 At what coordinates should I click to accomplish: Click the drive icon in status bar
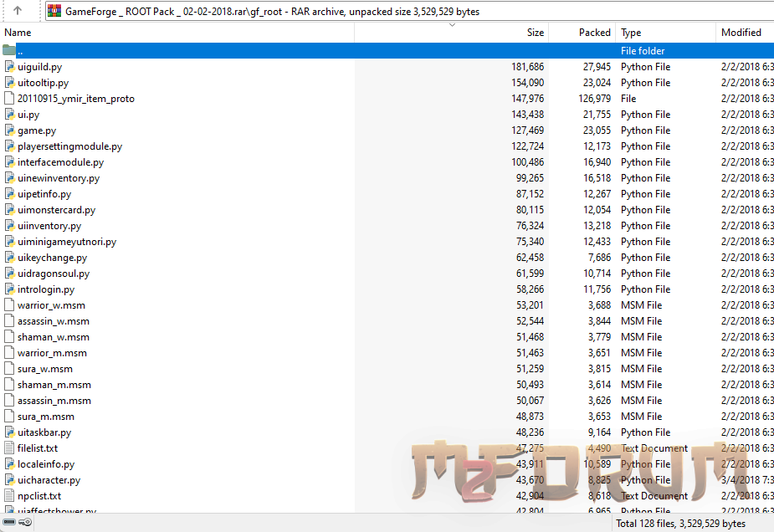[x=9, y=523]
